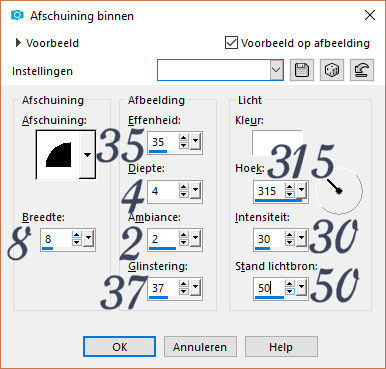The image size is (386, 369).
Task: Open the Instellingen presets dropdown
Action: (x=276, y=70)
